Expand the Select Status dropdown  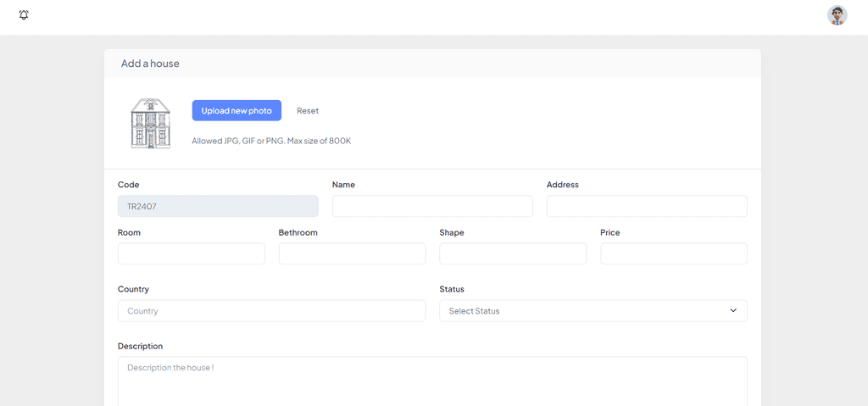coord(593,311)
